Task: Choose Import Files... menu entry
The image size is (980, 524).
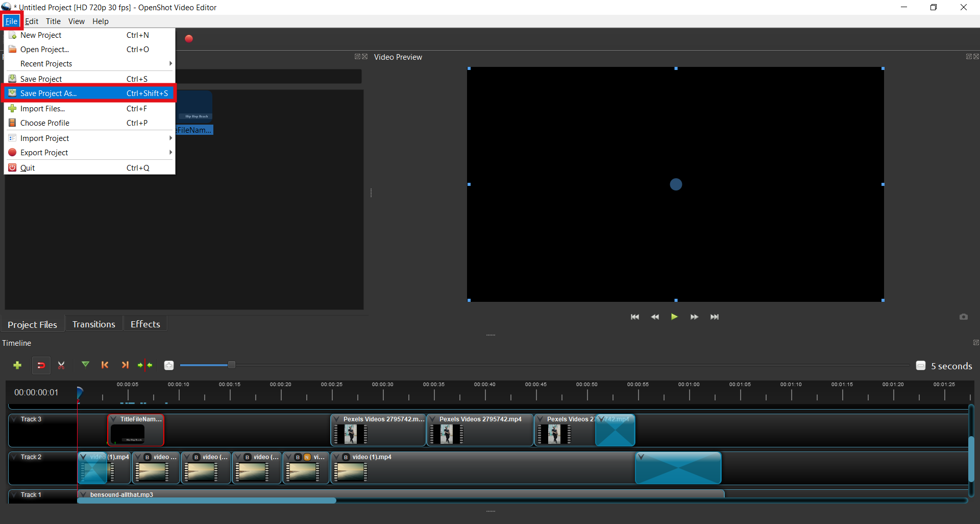Action: coord(89,108)
